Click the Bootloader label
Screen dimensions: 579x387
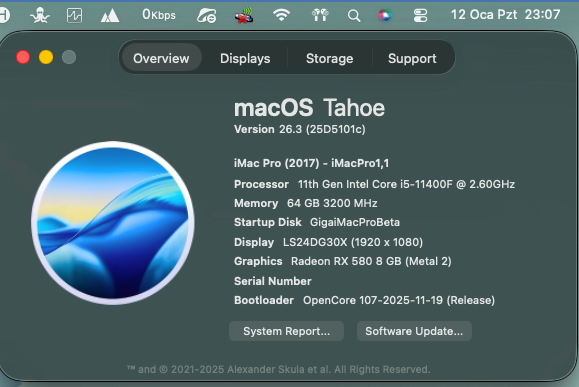point(264,300)
